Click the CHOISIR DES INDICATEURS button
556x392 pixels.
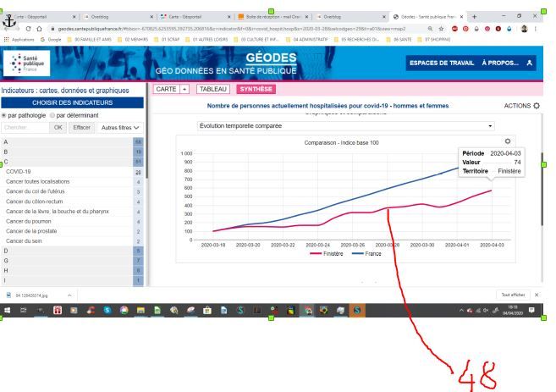tap(72, 103)
